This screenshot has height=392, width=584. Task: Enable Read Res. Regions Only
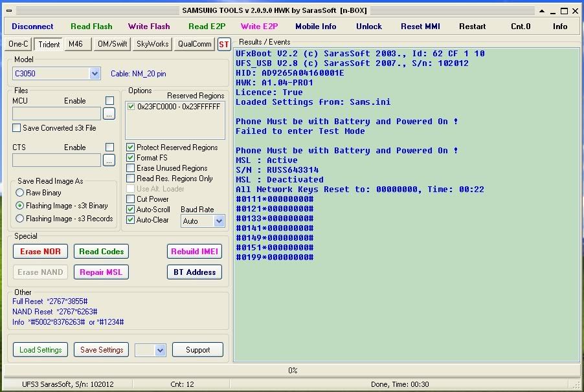click(130, 179)
